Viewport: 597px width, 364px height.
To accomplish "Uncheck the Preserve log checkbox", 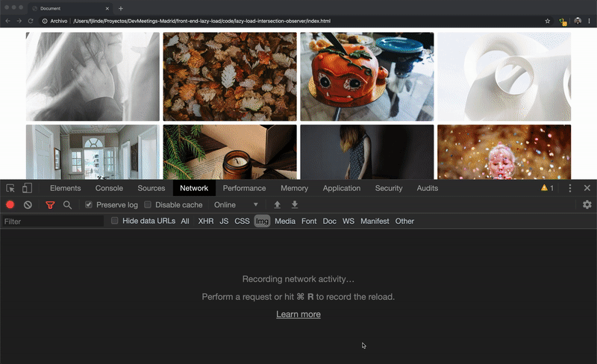I will tap(89, 205).
